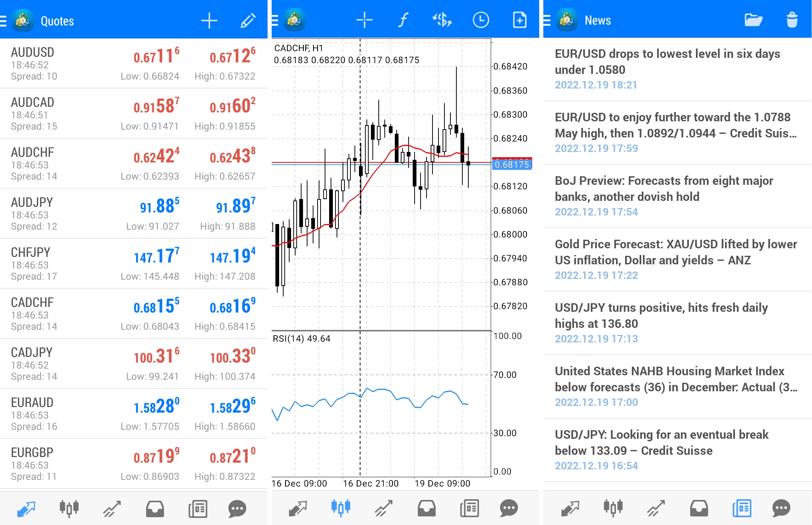
Task: Click EURGBP ask price 0.87210
Action: click(232, 457)
